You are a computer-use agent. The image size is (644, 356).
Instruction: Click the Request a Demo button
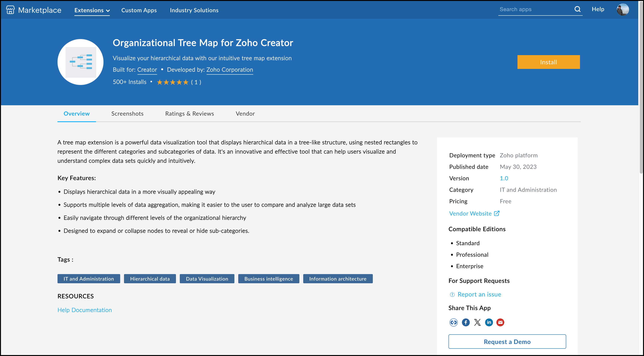pyautogui.click(x=507, y=341)
